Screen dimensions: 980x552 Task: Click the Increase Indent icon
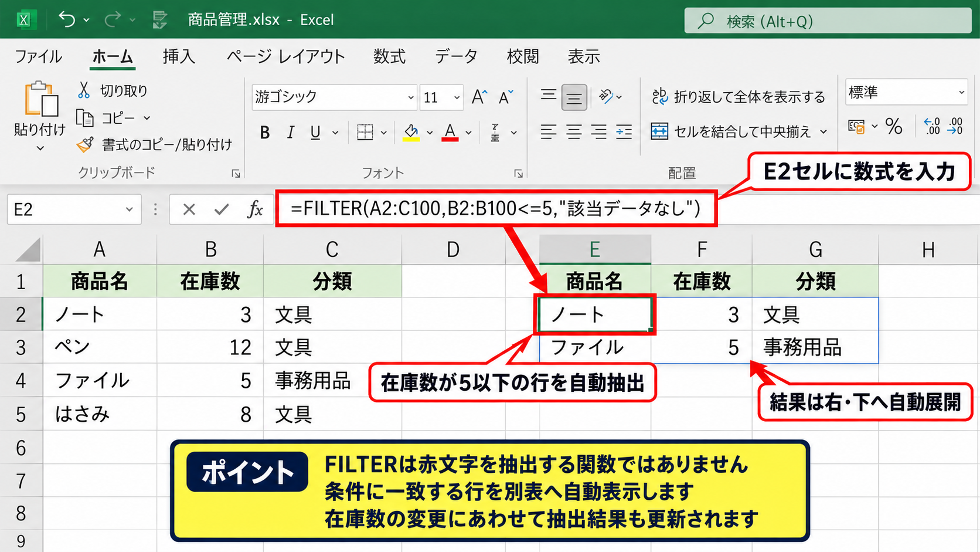(x=624, y=132)
